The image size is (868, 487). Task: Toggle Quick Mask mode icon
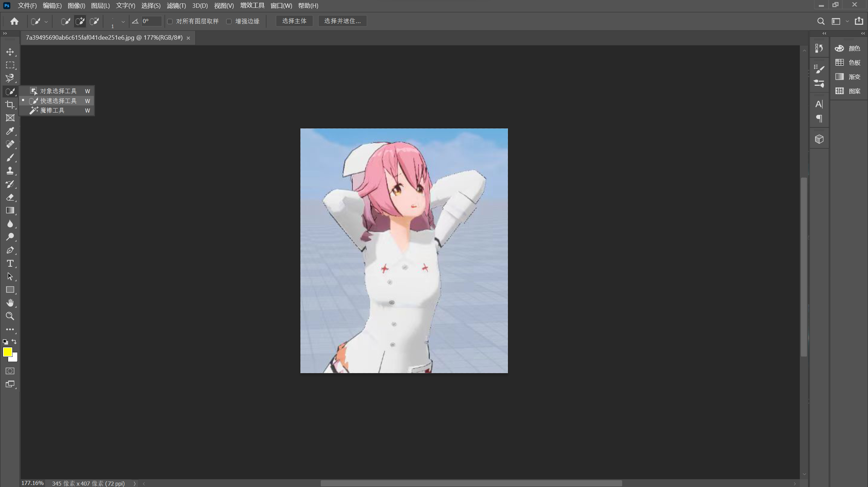click(10, 371)
